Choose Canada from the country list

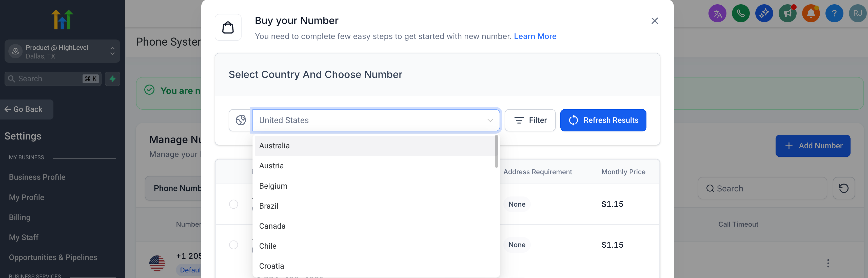[x=272, y=226]
